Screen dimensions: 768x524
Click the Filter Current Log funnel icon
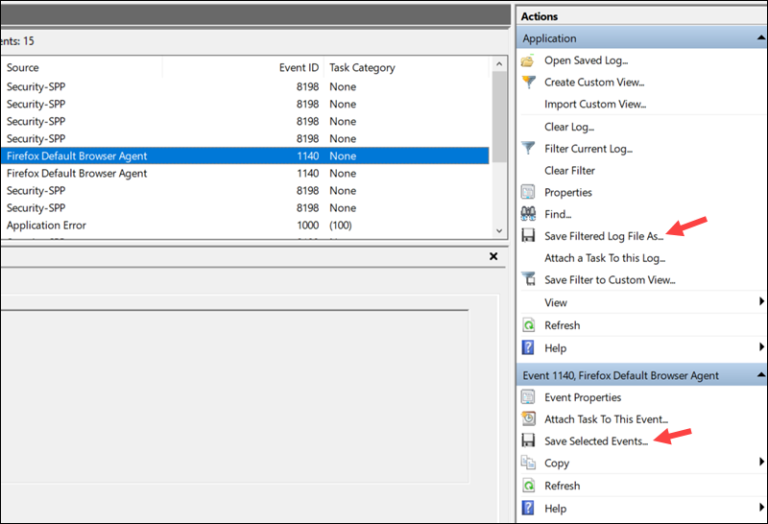(528, 148)
